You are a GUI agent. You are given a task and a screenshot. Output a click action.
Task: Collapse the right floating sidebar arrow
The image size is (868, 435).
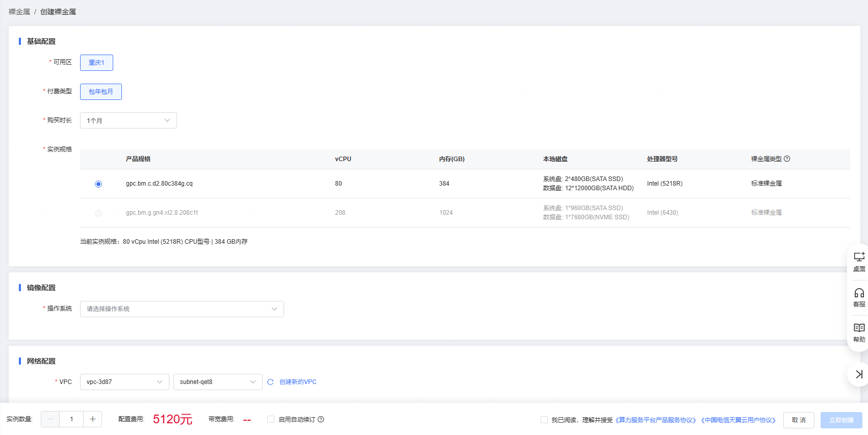(x=859, y=374)
